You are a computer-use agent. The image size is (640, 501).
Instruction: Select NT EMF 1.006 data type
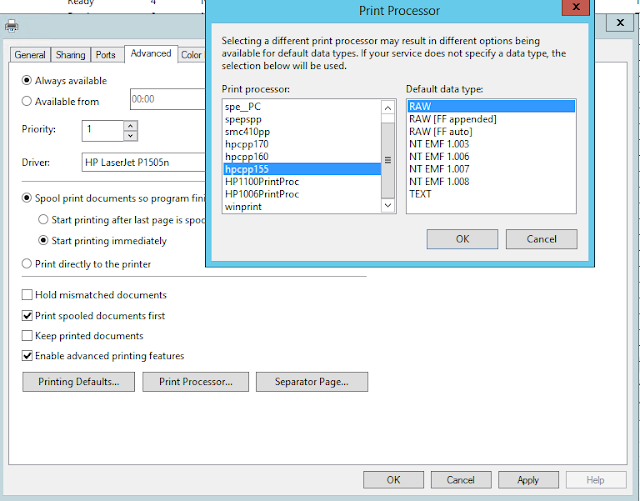click(x=491, y=156)
